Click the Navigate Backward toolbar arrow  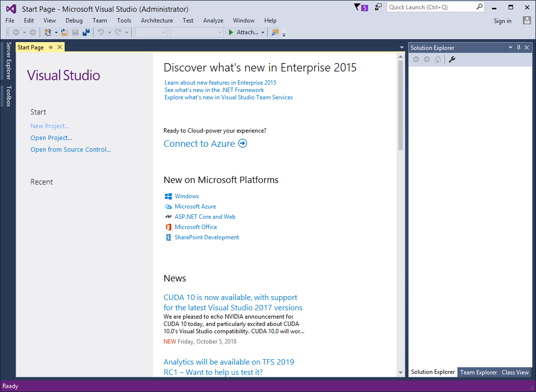point(16,32)
